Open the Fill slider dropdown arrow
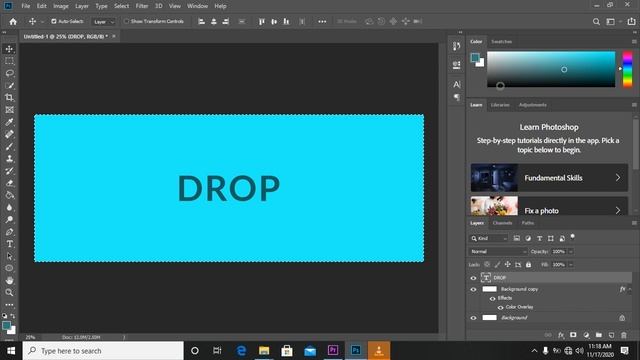 coord(571,264)
